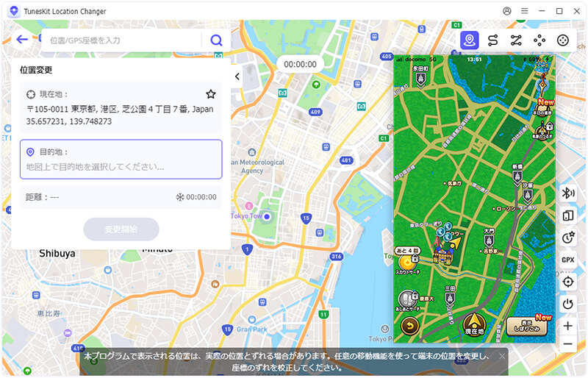Viewport: 588px width, 378px height.
Task: Click the Shibuya map label
Action: tap(57, 254)
